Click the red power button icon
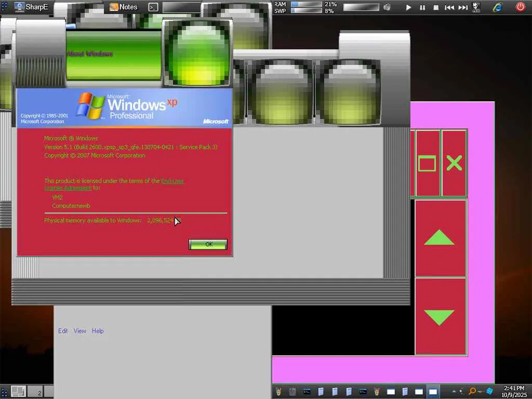This screenshot has width=532, height=399. click(520, 7)
